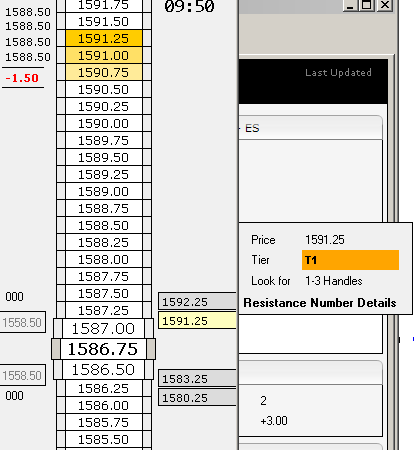Click the 1590.00 price ladder row
This screenshot has height=450, width=414.
[x=104, y=123]
